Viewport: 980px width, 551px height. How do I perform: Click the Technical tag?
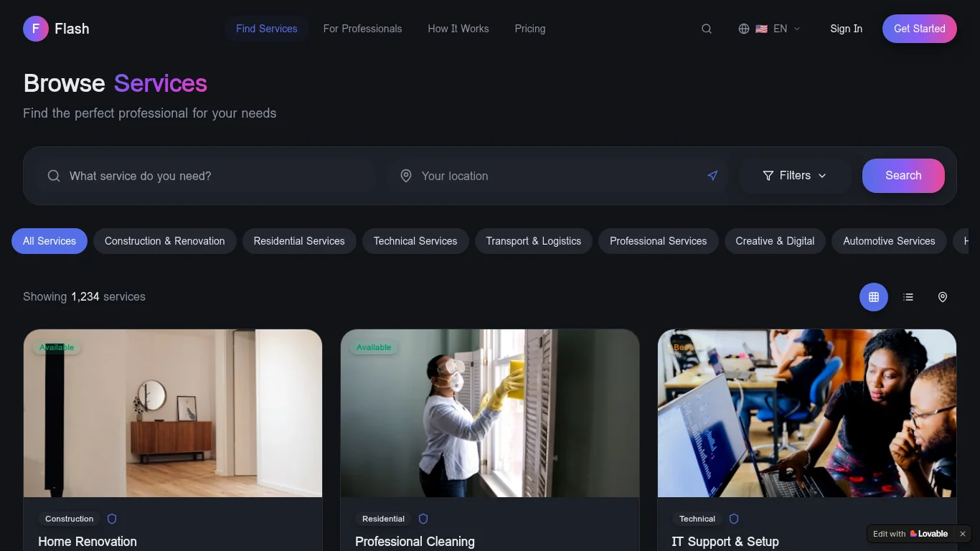coord(697,519)
